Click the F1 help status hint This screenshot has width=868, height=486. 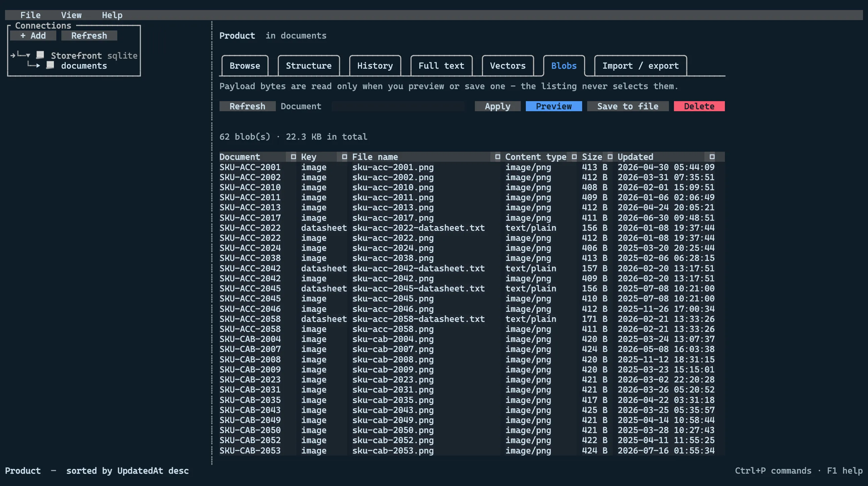pos(845,471)
